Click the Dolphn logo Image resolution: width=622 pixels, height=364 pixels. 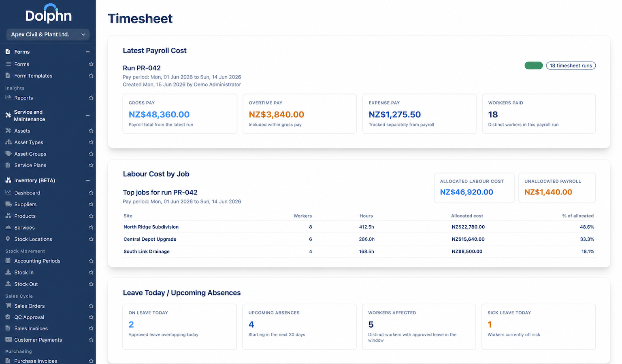(48, 14)
